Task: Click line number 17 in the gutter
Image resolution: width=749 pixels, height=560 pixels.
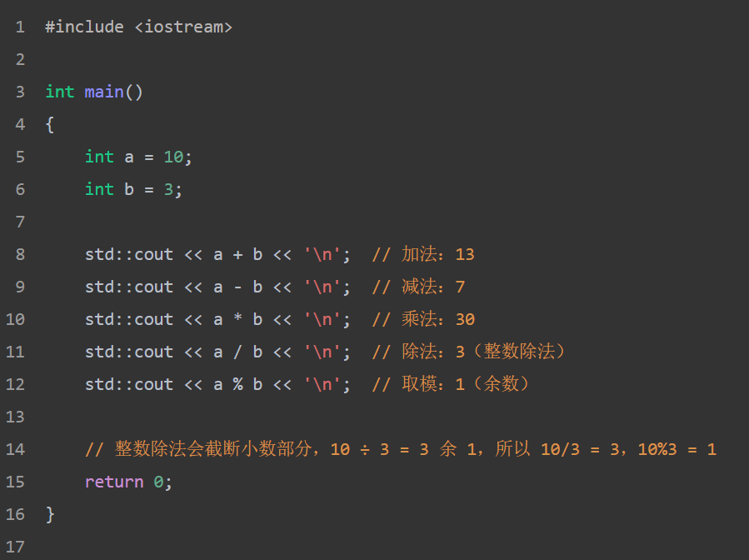Action: pos(15,547)
